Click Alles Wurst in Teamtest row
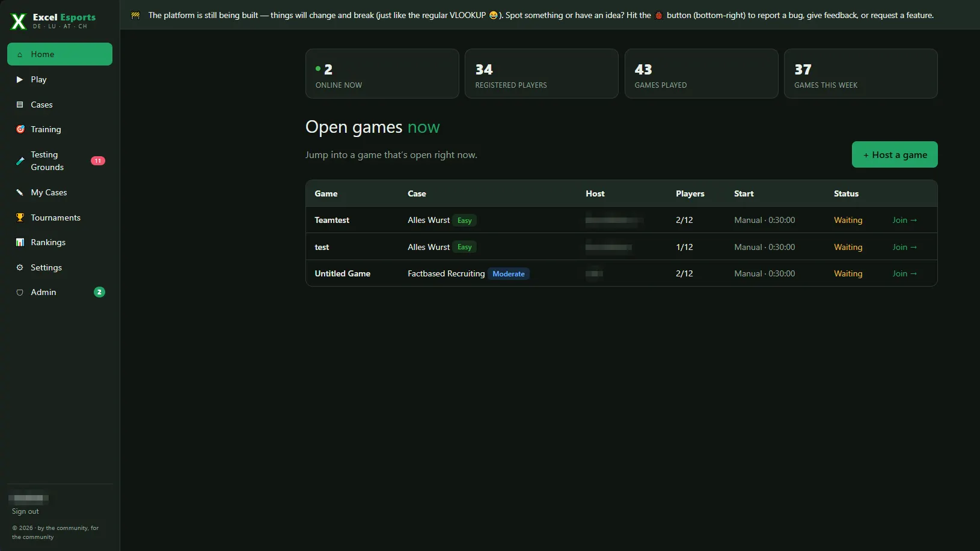 pos(429,220)
